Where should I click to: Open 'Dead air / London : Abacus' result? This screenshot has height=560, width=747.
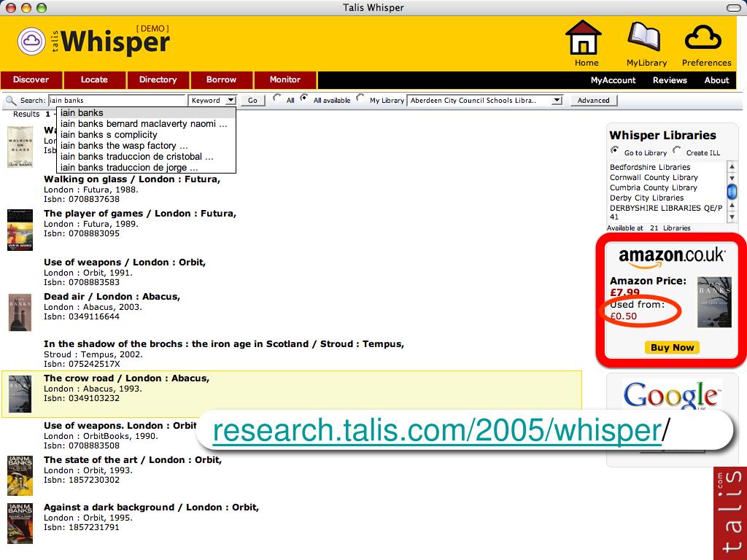tap(112, 297)
